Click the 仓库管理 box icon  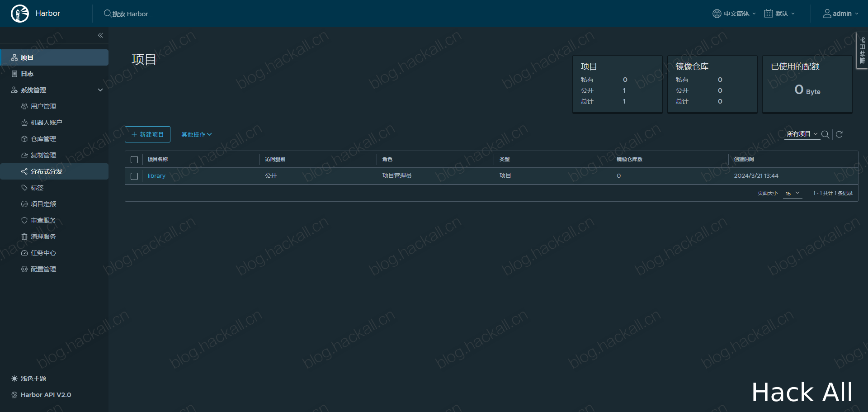[24, 139]
